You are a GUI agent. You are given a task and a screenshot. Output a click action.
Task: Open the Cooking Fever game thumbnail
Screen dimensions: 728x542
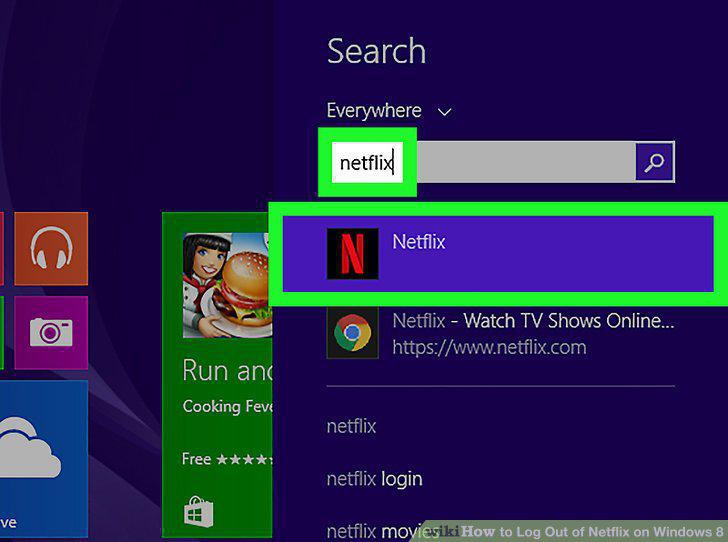coord(228,285)
